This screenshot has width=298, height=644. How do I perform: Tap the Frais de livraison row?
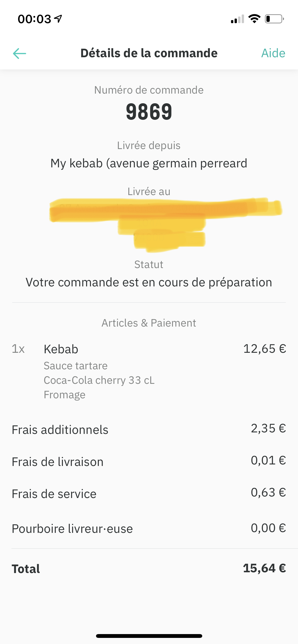click(x=149, y=461)
